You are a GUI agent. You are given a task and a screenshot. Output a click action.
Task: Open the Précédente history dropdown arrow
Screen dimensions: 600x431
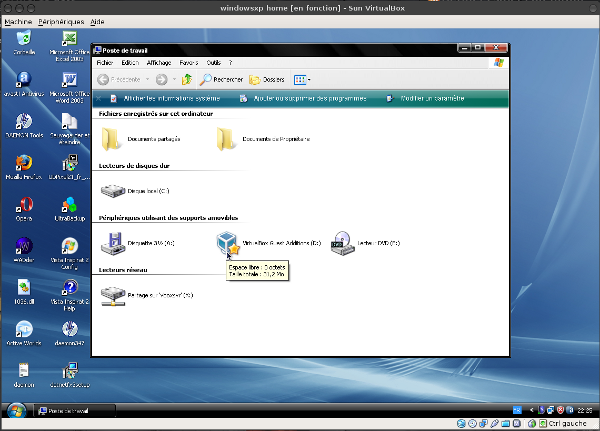pyautogui.click(x=147, y=80)
